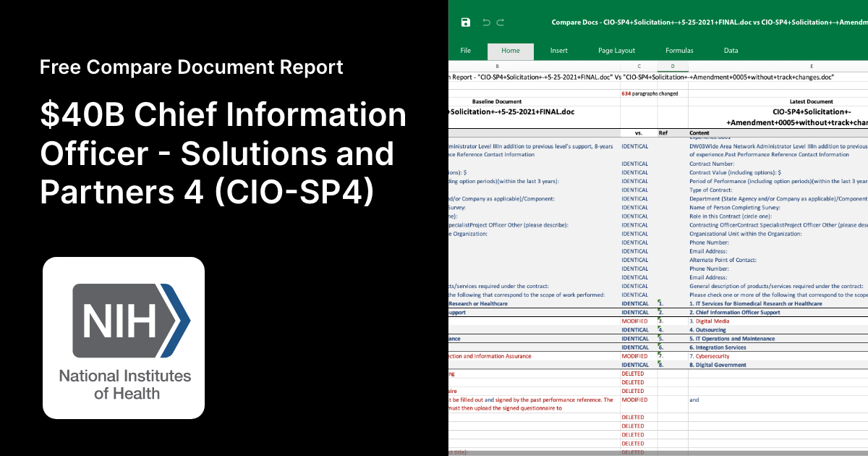Switch to the Formulas tab
The height and width of the screenshot is (456, 868).
(x=679, y=51)
